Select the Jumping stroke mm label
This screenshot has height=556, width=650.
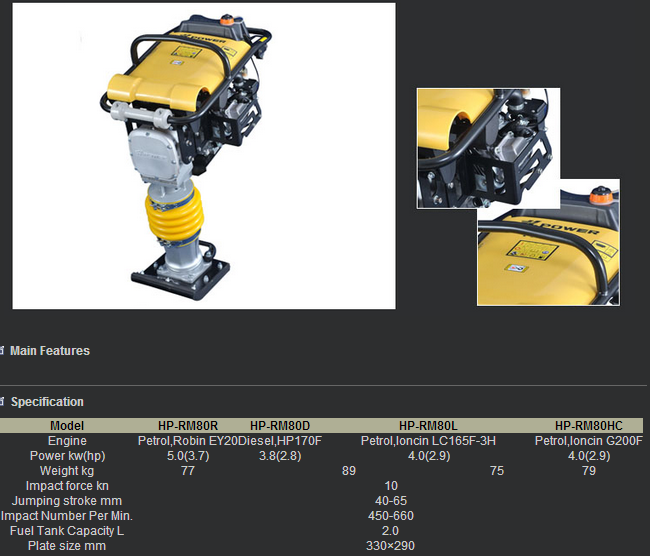pos(67,501)
